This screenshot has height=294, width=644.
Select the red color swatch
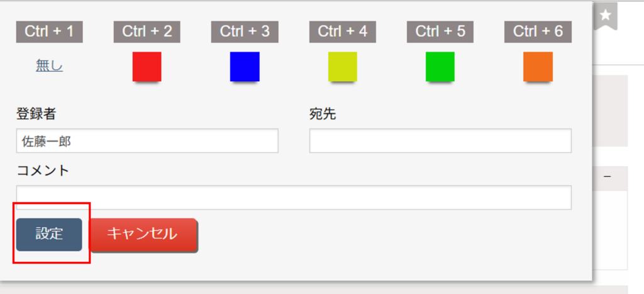click(x=147, y=66)
